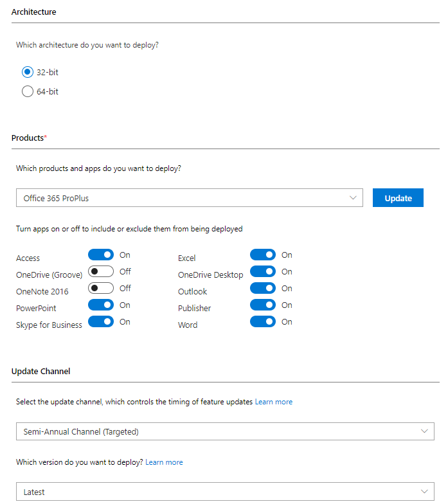Expand the Semi-Annual Channel (Targeted) dropdown
The image size is (448, 504).
[x=225, y=432]
